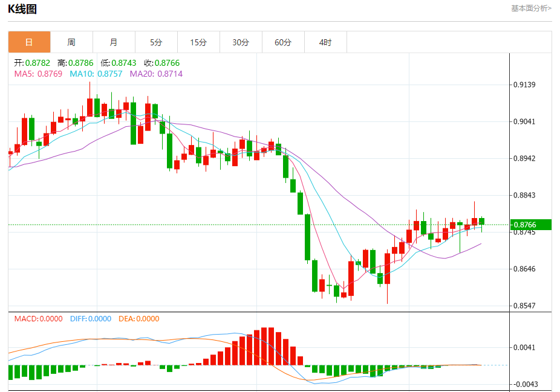Open the 基本面分析> link
This screenshot has height=392, width=560.
coord(531,8)
